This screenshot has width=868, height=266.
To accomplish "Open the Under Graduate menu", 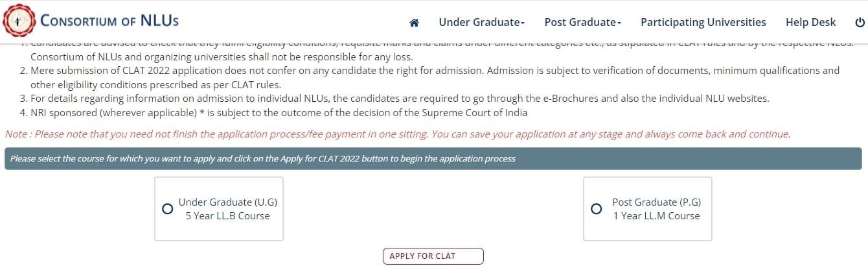I will 479,22.
